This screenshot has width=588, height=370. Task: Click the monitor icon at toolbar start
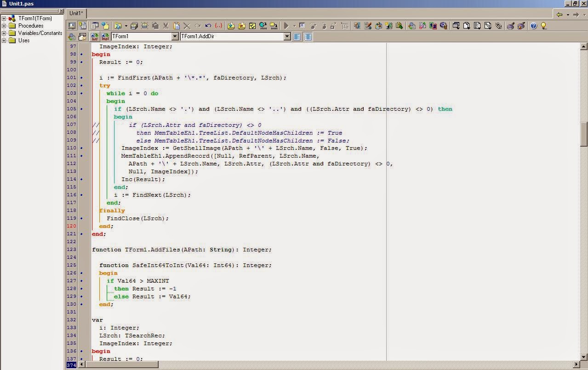[71, 26]
